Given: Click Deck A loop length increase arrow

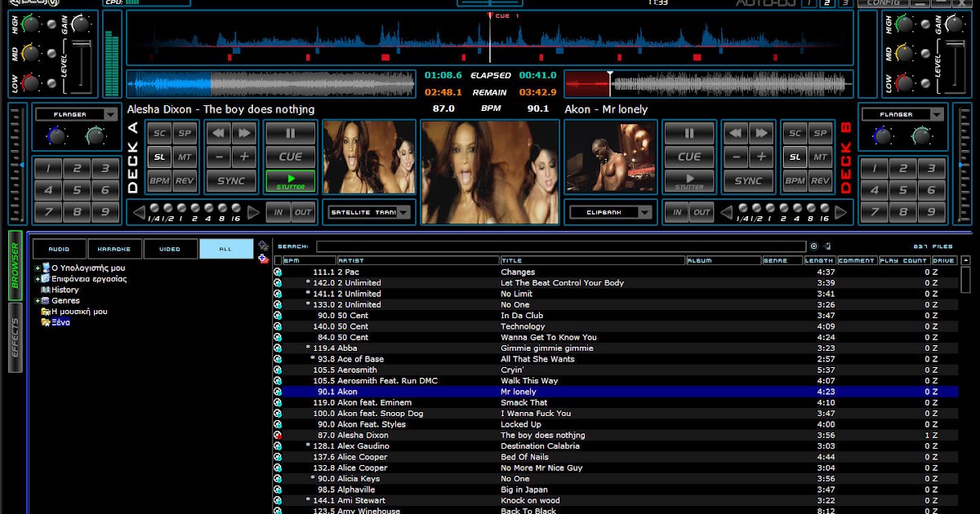Looking at the screenshot, I should (x=253, y=213).
